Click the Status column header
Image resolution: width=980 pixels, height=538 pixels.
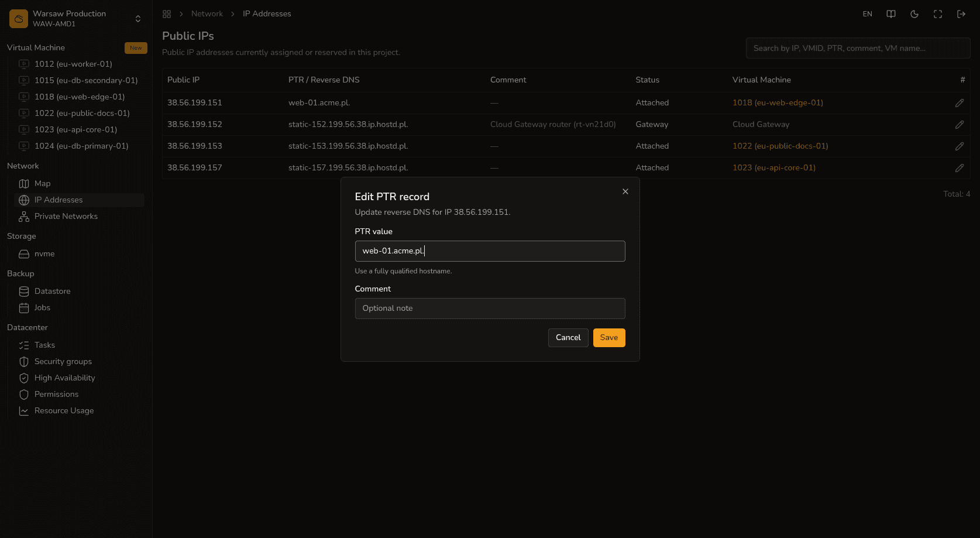[x=648, y=80]
